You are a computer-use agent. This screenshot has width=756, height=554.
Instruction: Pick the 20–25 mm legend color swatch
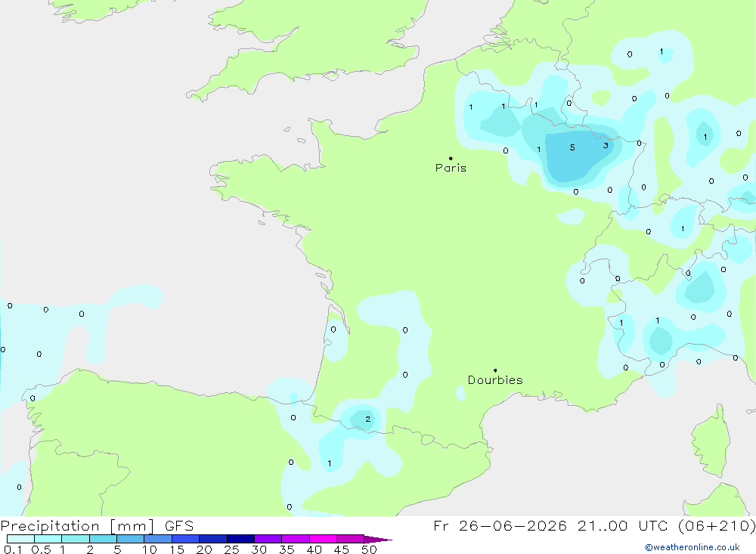212,539
